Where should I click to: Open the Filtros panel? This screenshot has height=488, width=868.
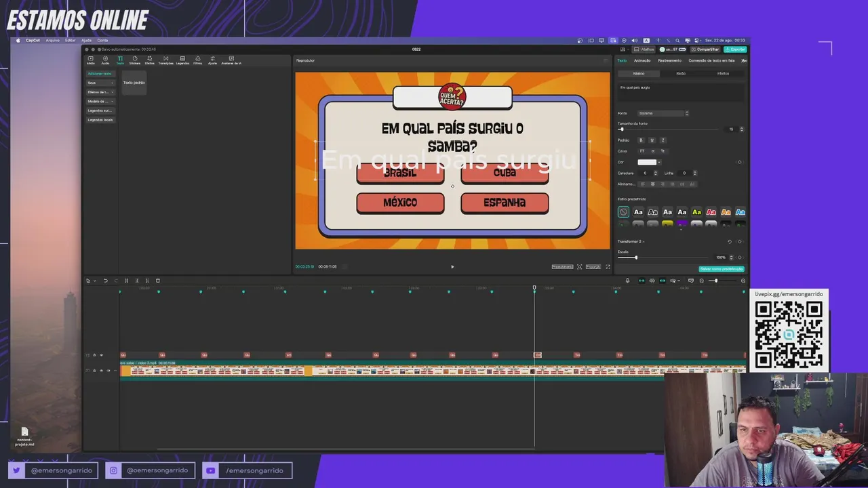coord(197,60)
